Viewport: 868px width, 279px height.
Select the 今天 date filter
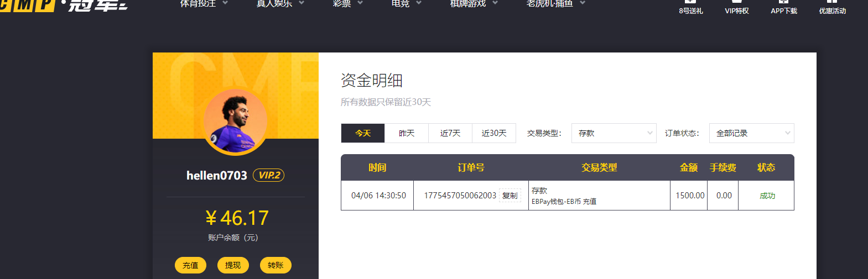point(363,133)
